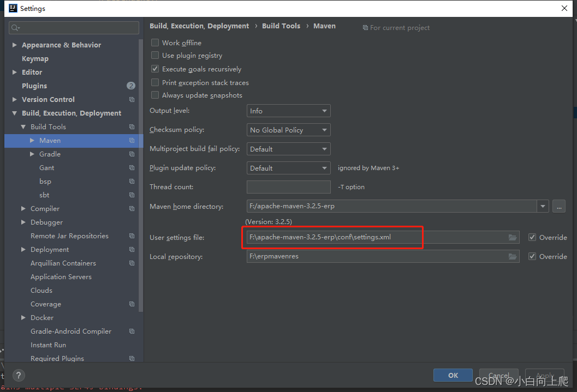Screen dimensions: 577x392
Task: Open Instant Run settings page
Action: coord(48,345)
